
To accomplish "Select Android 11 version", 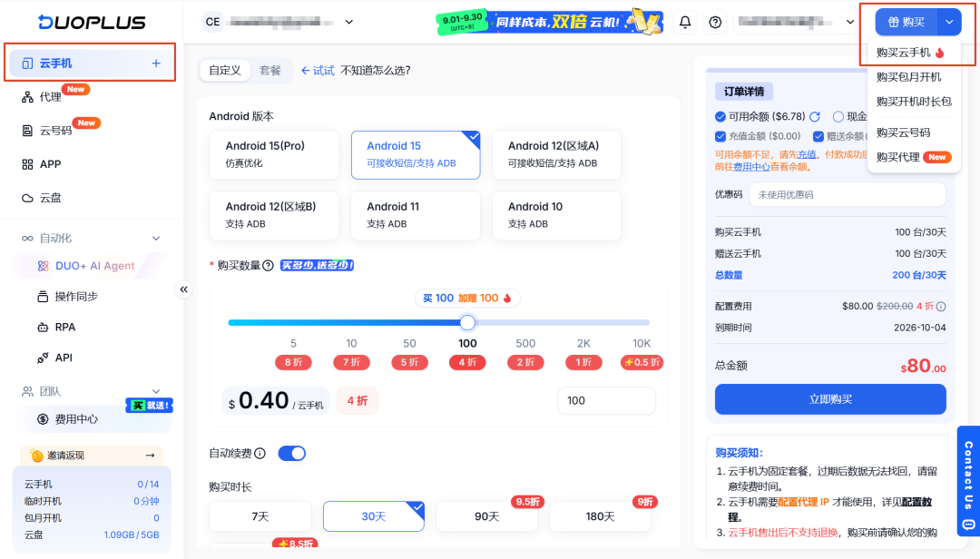I will (416, 215).
